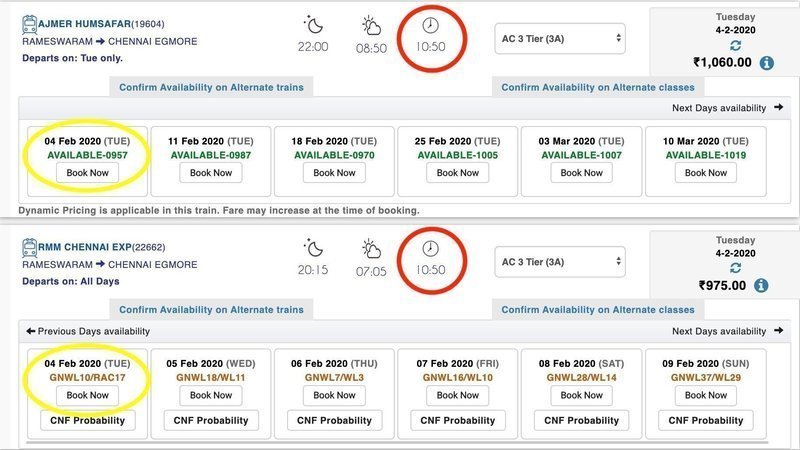The height and width of the screenshot is (450, 800).
Task: Click the info icon next to ₹1,060.00
Action: tap(766, 63)
